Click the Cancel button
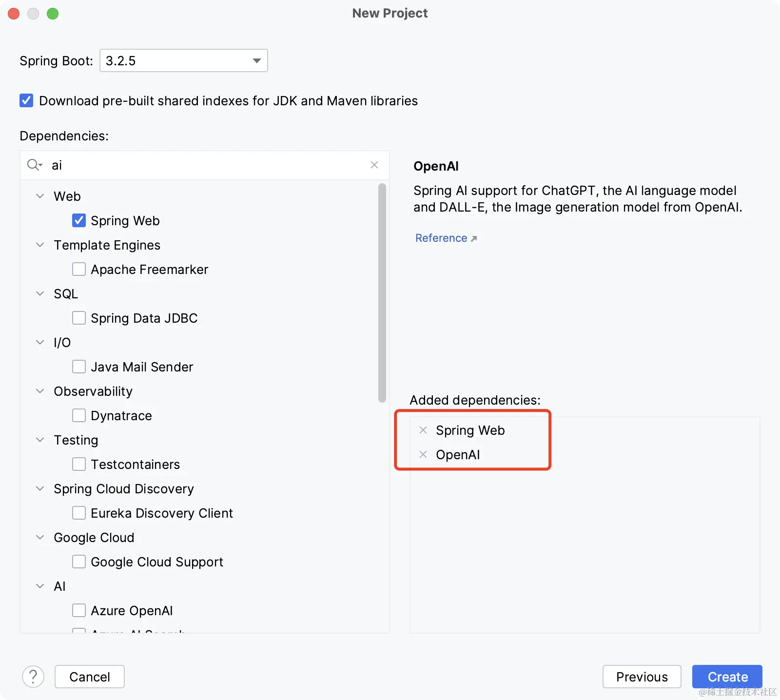The width and height of the screenshot is (780, 700). [x=90, y=677]
